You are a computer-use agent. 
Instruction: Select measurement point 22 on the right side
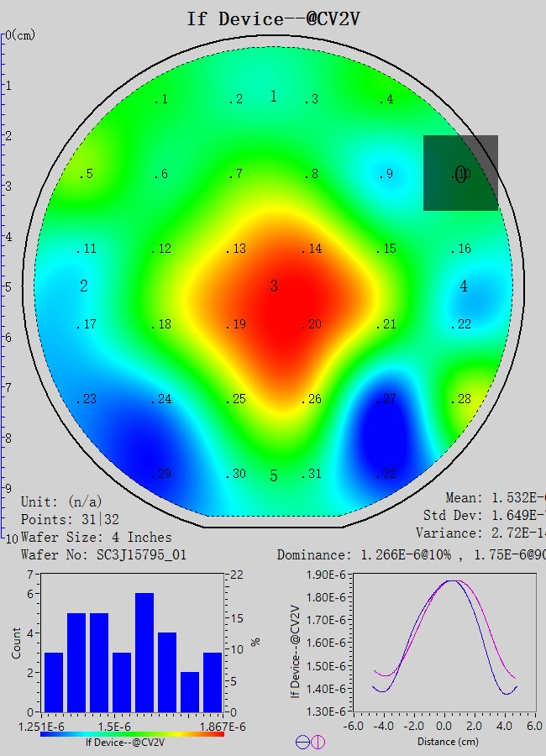[460, 325]
